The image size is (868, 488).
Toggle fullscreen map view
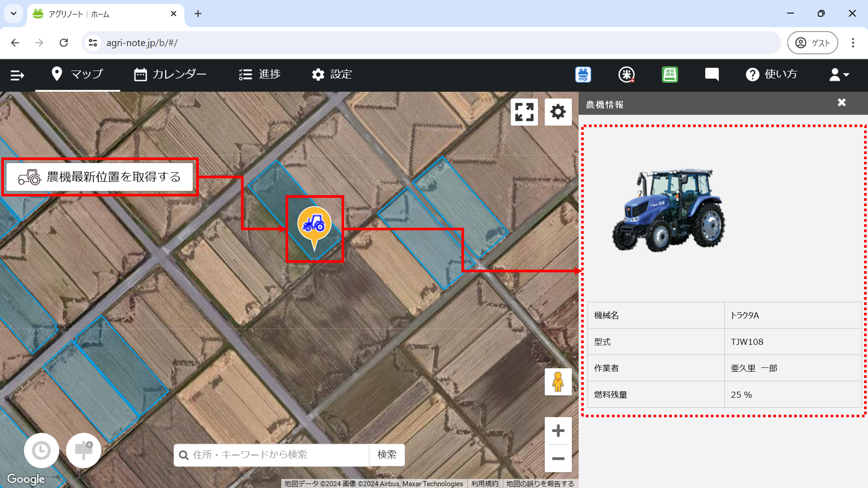pos(524,112)
